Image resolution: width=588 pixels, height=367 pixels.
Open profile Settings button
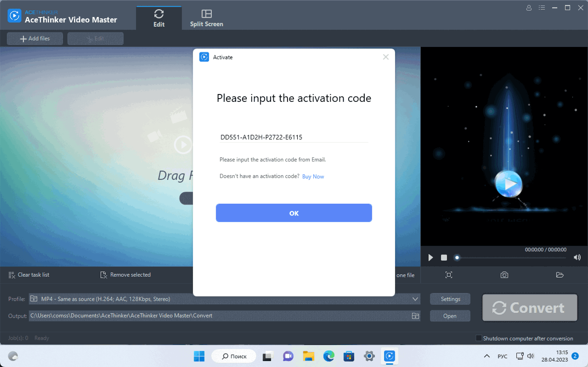[x=450, y=299]
